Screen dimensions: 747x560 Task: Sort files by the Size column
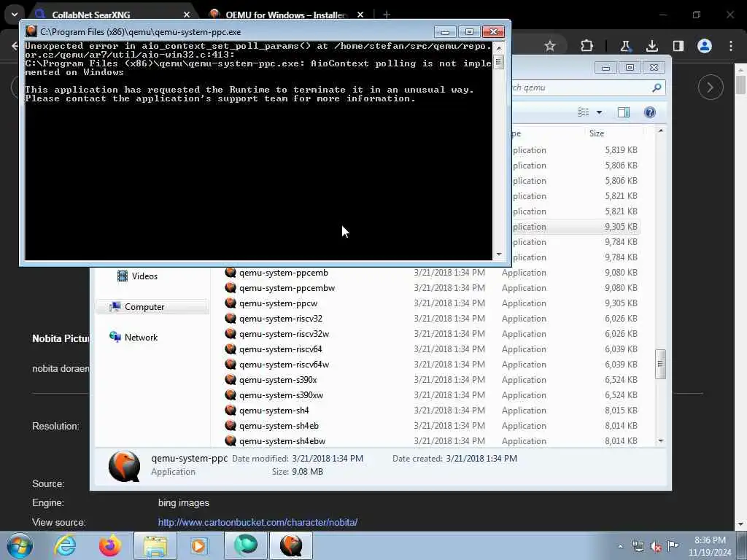(x=614, y=133)
